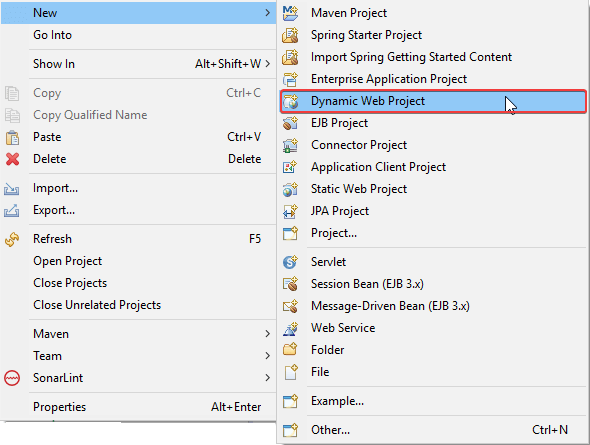Viewport: 590px width, 445px height.
Task: Click the EJB Project bean icon
Action: [290, 123]
